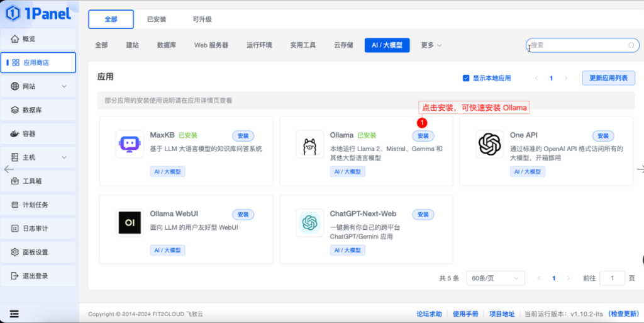Click the 前往 page number input
Image resolution: width=644 pixels, height=323 pixels.
612,278
